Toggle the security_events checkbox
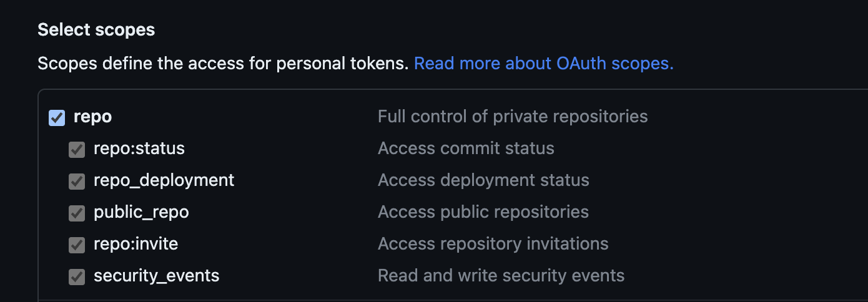The image size is (868, 302). [x=77, y=277]
